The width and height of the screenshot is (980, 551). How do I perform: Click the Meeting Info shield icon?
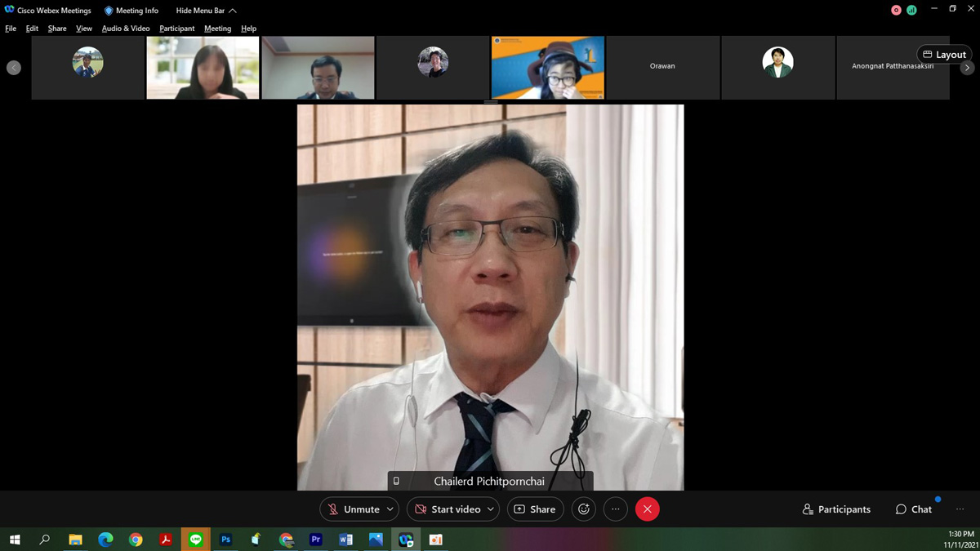point(109,11)
